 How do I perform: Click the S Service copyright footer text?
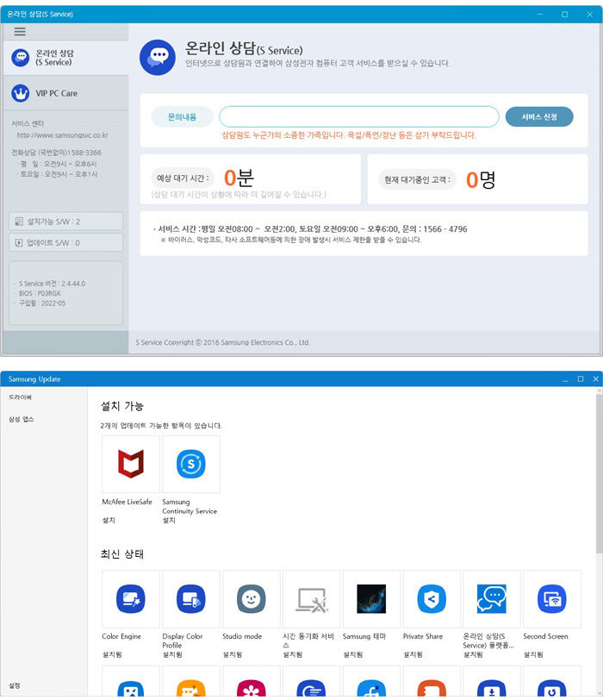coord(222,342)
